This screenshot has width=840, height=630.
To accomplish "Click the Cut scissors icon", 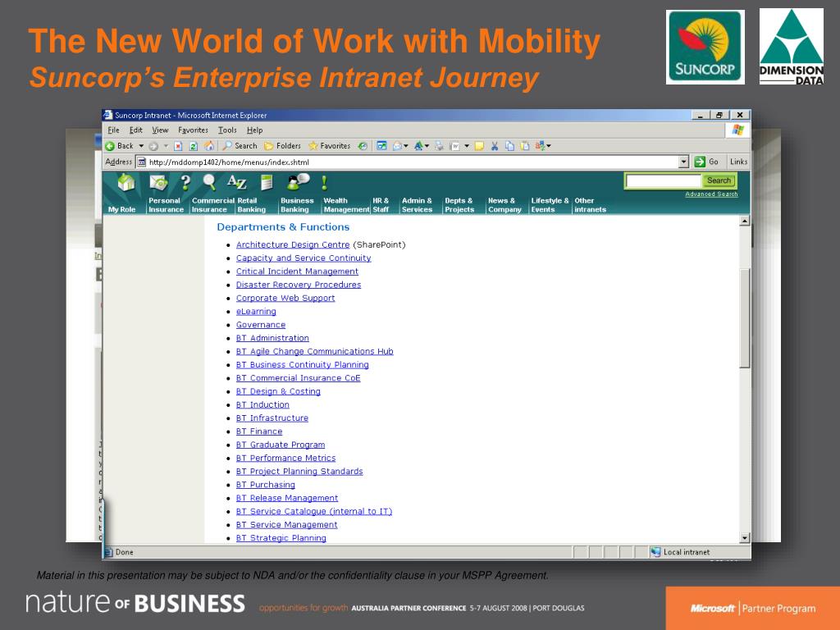I will [495, 146].
